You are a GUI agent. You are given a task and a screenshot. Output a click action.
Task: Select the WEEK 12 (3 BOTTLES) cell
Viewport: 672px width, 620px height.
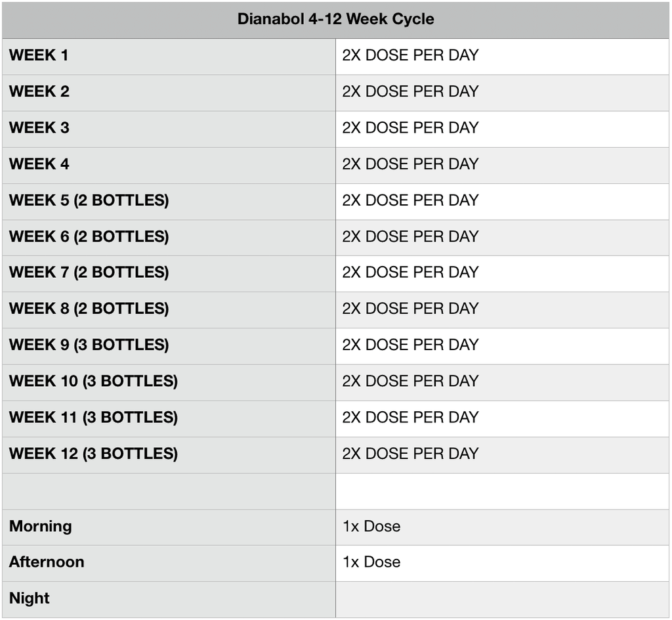[93, 453]
